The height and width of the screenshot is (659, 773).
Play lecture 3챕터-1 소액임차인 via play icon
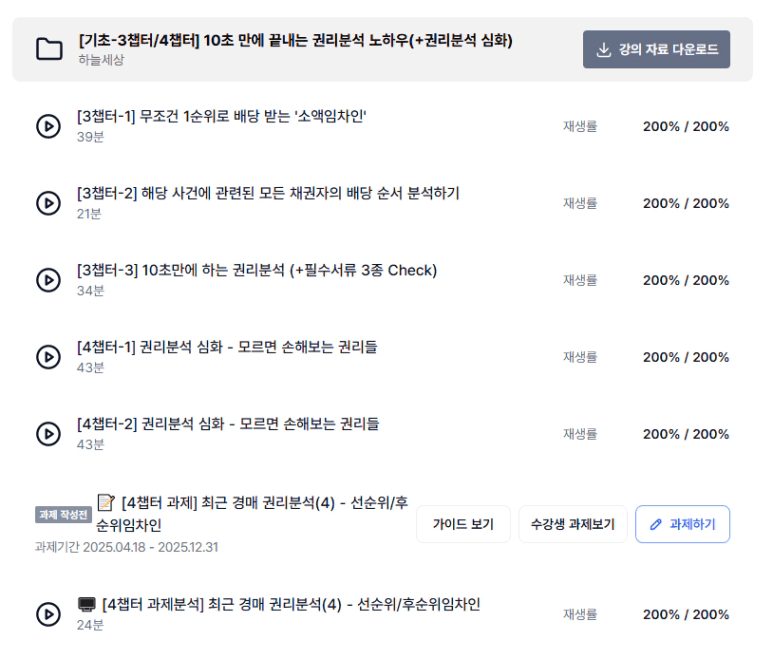tap(48, 126)
